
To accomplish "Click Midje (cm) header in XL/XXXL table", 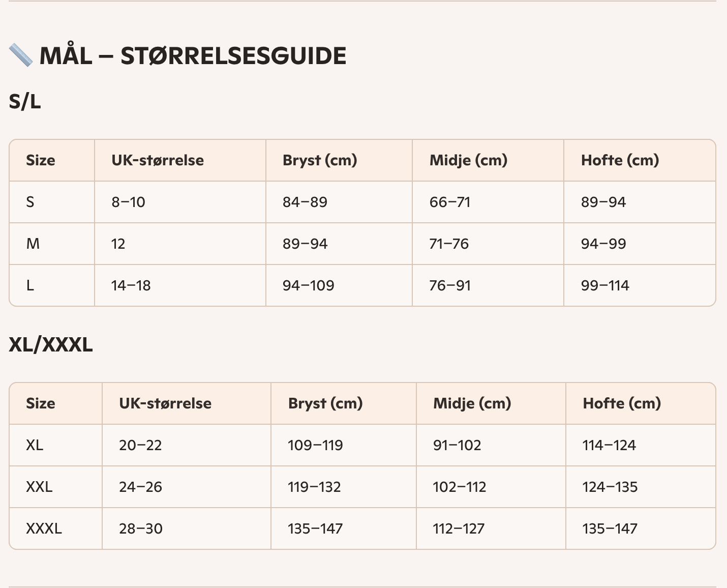I will 472,403.
